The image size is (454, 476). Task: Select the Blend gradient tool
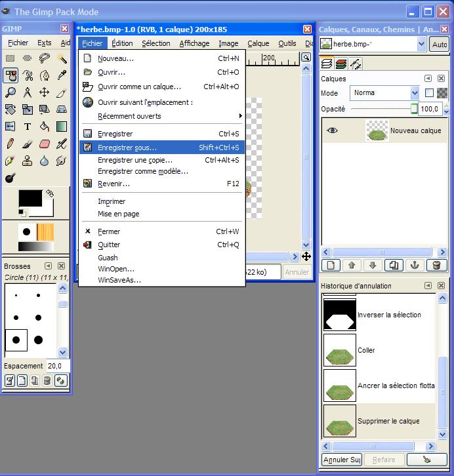[x=62, y=127]
